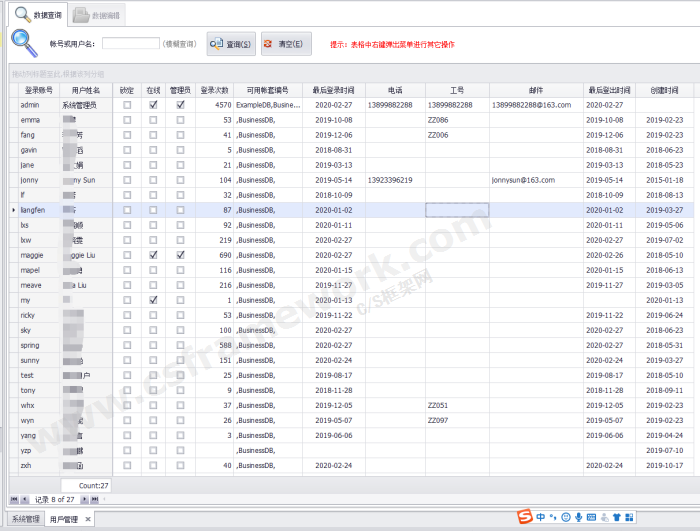The height and width of the screenshot is (531, 700).
Task: Go to last record in navigator
Action: [x=95, y=499]
